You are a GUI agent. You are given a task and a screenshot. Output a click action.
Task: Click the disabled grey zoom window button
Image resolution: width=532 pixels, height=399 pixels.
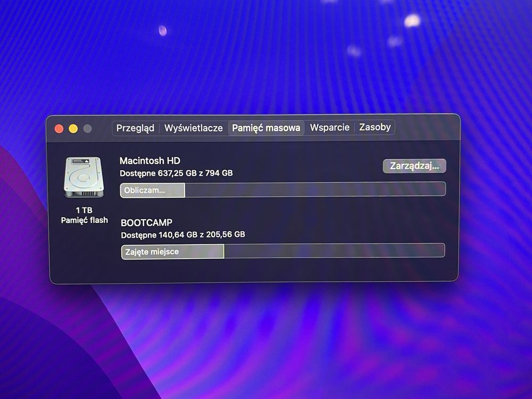(x=88, y=129)
